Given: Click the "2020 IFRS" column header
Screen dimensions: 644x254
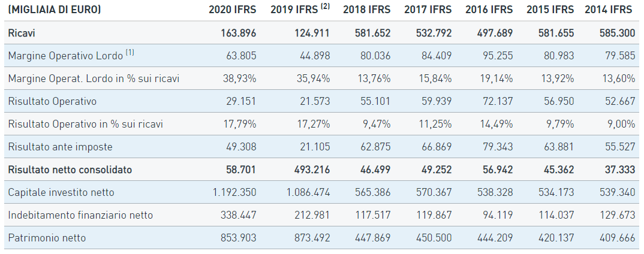Looking at the screenshot, I should [232, 10].
